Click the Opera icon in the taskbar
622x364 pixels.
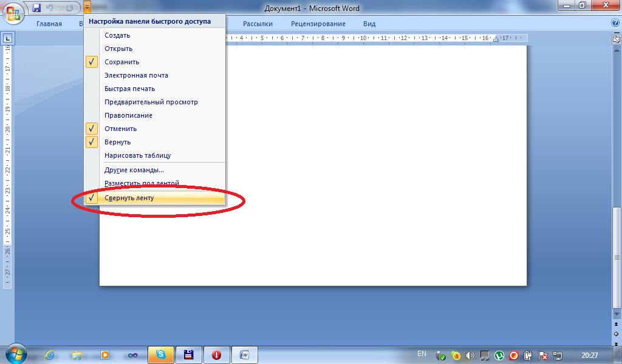(217, 354)
